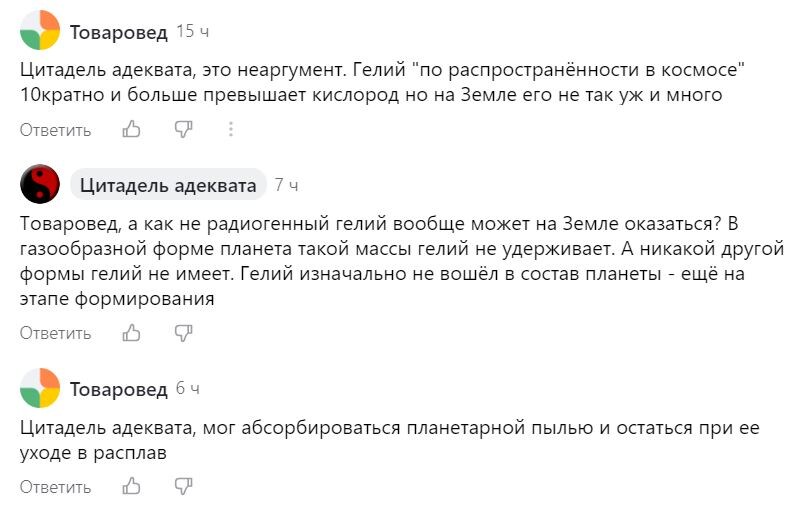This screenshot has height=514, width=804.
Task: Open Товаровед profile name in last comment
Action: point(118,390)
